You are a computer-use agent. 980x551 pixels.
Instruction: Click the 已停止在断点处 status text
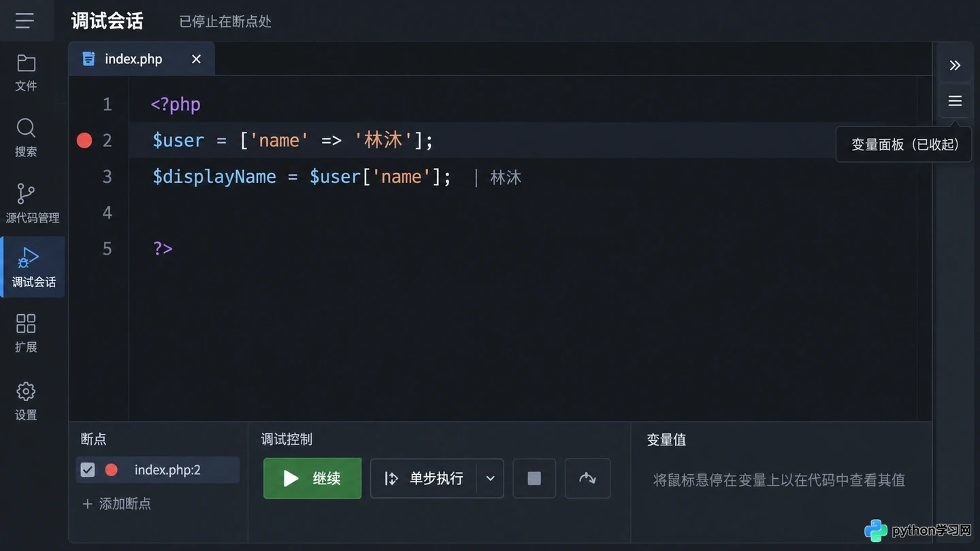(225, 22)
